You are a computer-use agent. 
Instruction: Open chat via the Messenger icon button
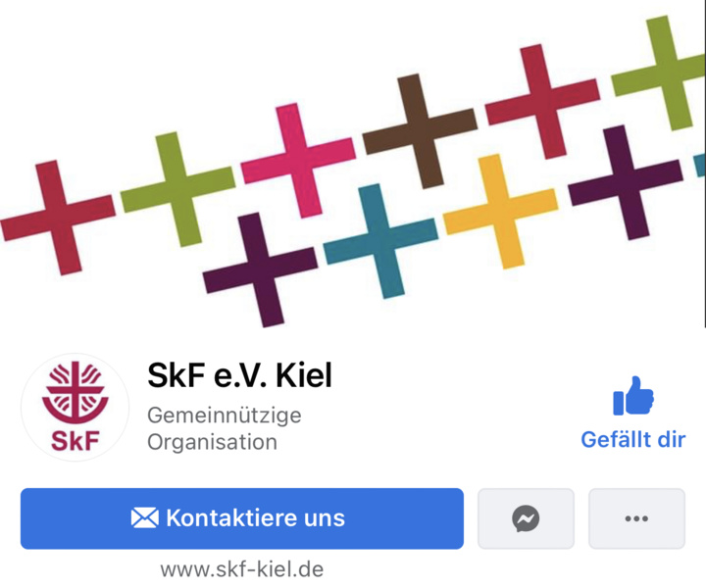[x=526, y=518]
